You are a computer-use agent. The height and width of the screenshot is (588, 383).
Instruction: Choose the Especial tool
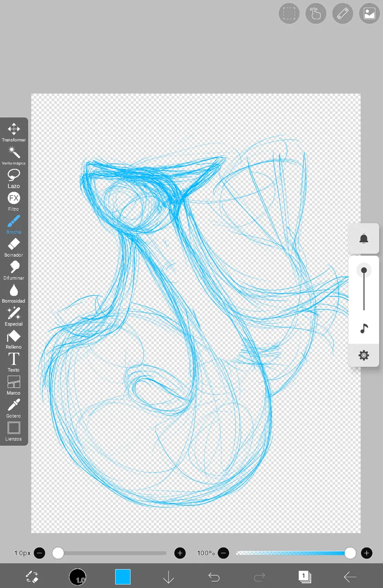14,317
